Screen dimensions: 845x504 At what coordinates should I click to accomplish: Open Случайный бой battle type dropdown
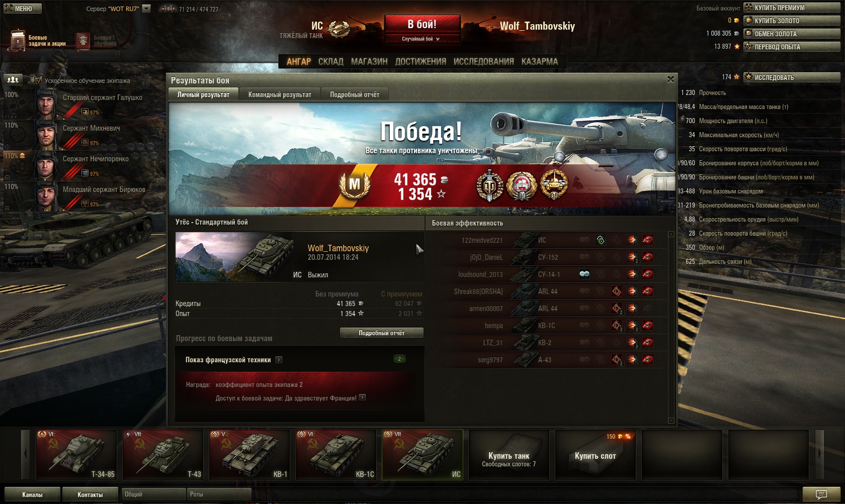(x=422, y=39)
